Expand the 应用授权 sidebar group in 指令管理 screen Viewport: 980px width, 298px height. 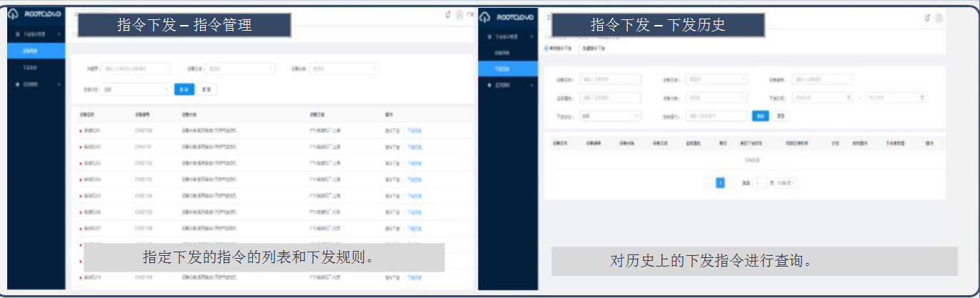(36, 84)
